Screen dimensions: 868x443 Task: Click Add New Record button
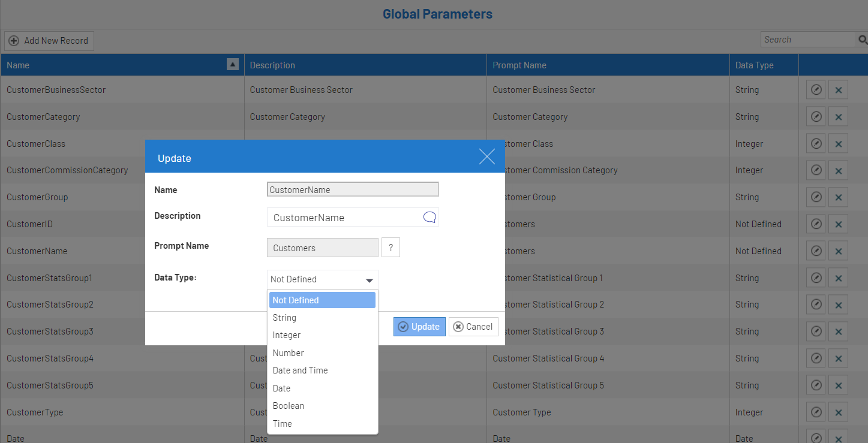[49, 41]
